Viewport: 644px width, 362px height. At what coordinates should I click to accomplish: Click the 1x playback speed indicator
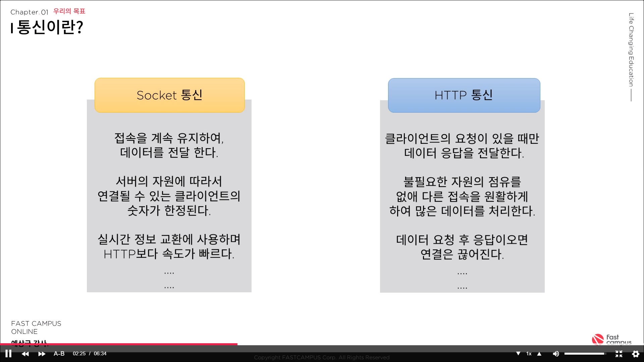(529, 354)
